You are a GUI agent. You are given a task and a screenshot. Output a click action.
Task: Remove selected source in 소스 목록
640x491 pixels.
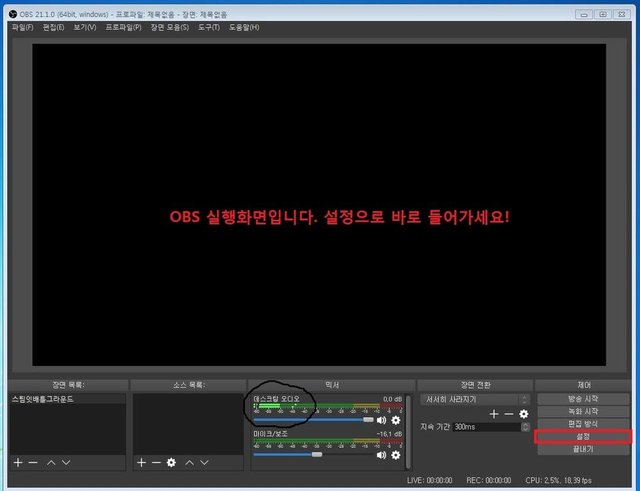tap(156, 462)
